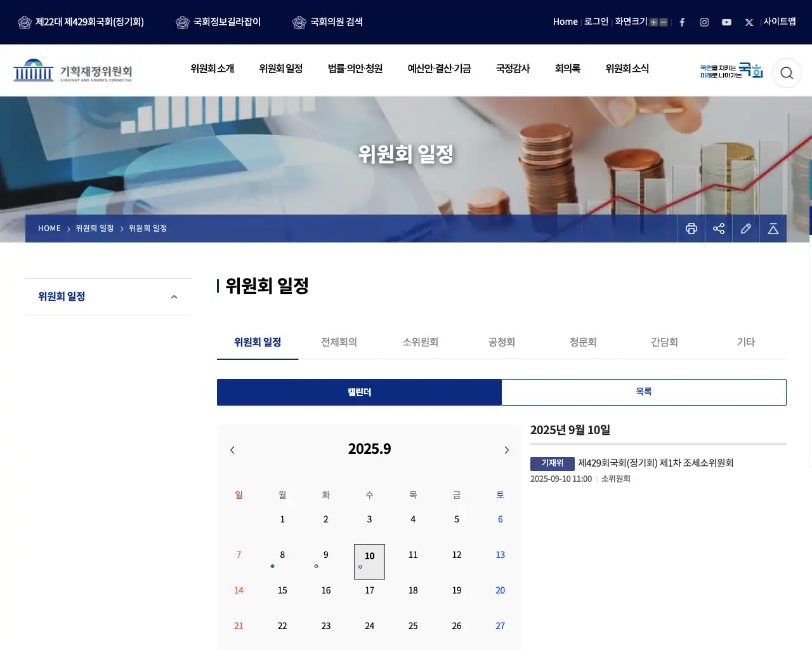Select September 17 on the calendar
This screenshot has height=650, width=812.
click(x=370, y=591)
